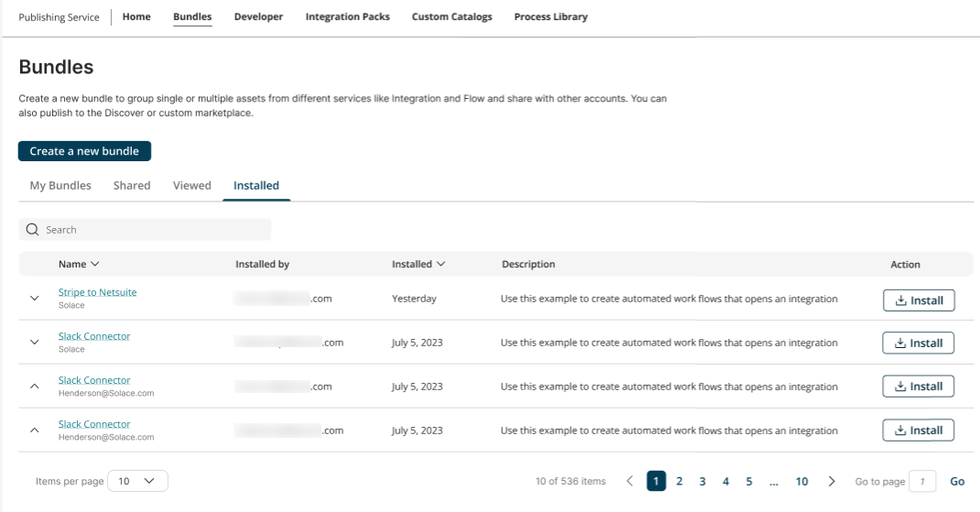Open Process Library in top navigation
Viewport: 980px width, 512px height.
tap(550, 16)
